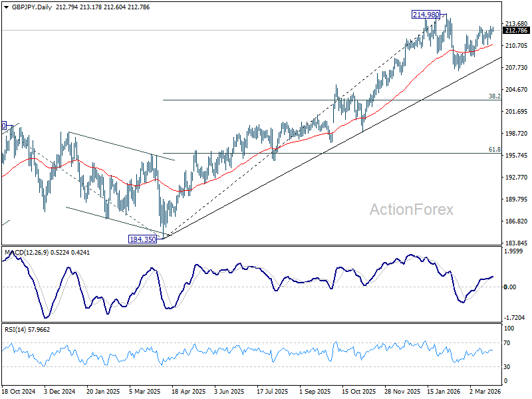Screen dimensions: 532x399
Task: Click the MACD(12,26,9) indicator label
Action: [x=27, y=253]
